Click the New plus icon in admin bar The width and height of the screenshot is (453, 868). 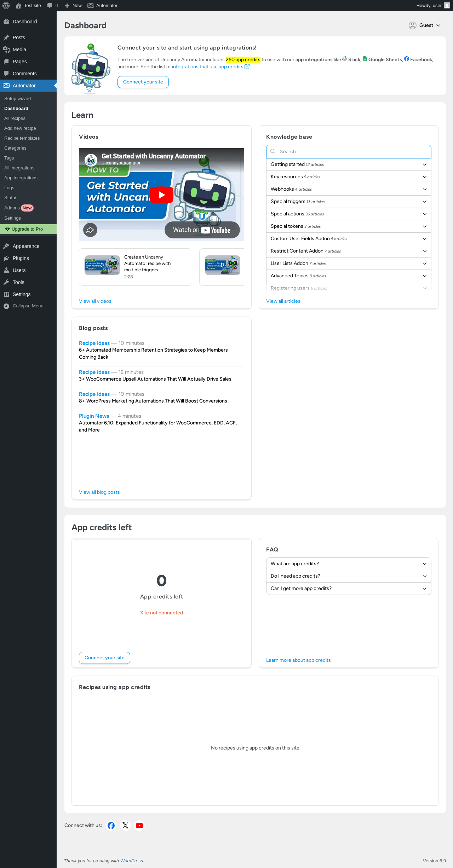(67, 6)
